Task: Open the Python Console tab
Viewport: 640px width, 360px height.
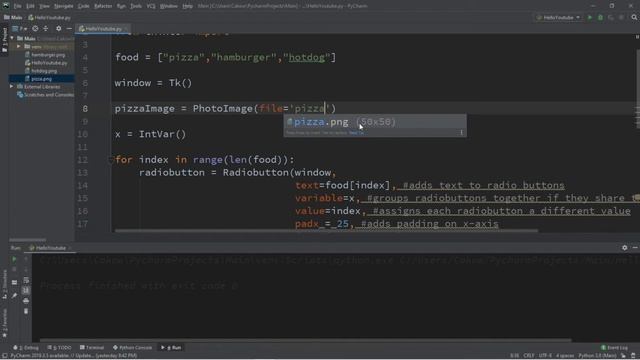Action: point(132,348)
